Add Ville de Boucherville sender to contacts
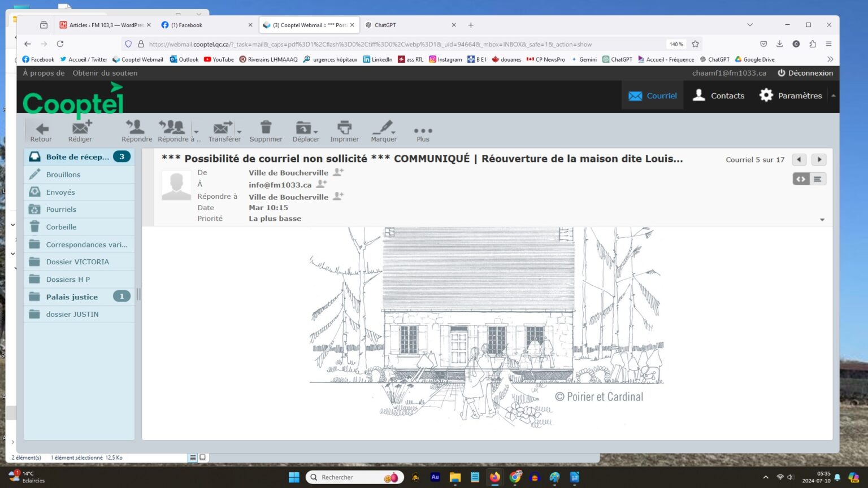Image resolution: width=868 pixels, height=488 pixels. pos(338,172)
